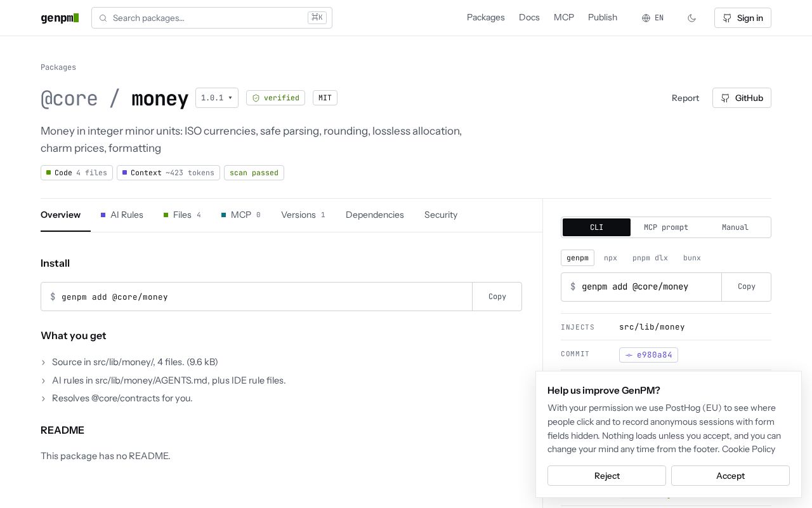
Task: Open the MCP 0 tab
Action: tap(241, 215)
